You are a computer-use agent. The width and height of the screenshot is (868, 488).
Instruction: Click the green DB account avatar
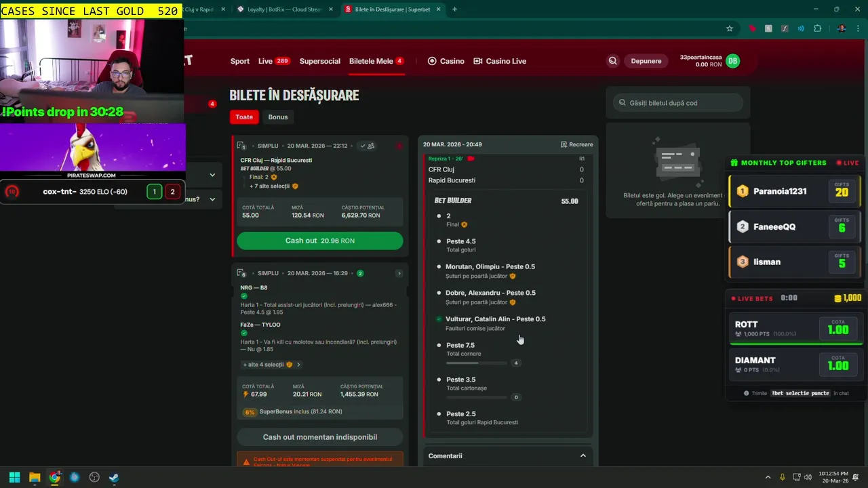pos(732,61)
